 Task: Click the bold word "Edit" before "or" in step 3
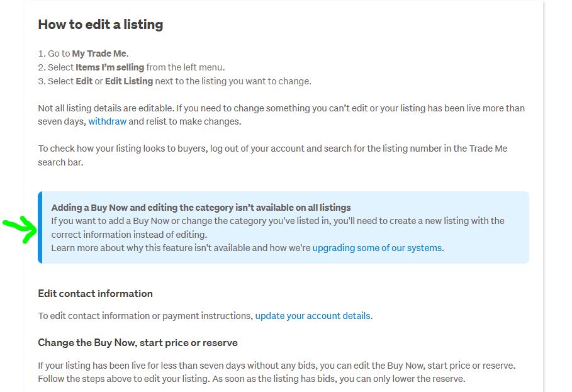[84, 81]
